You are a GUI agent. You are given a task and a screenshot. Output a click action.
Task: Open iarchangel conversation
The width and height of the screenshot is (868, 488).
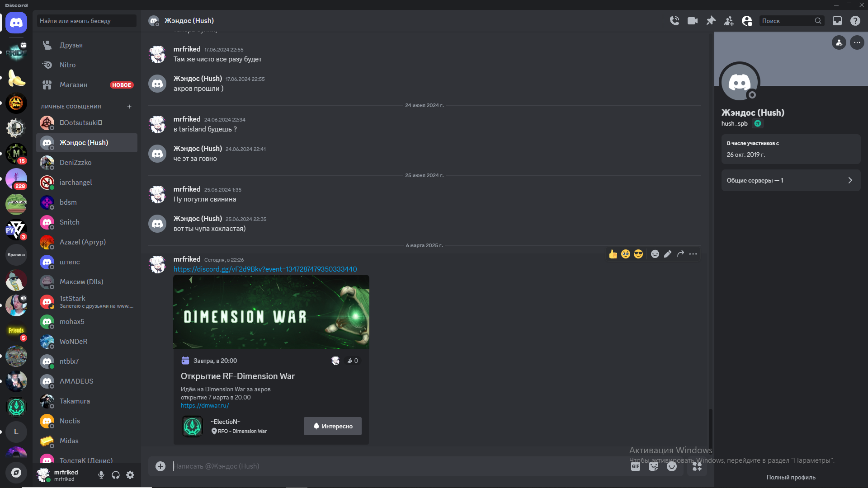click(x=87, y=183)
